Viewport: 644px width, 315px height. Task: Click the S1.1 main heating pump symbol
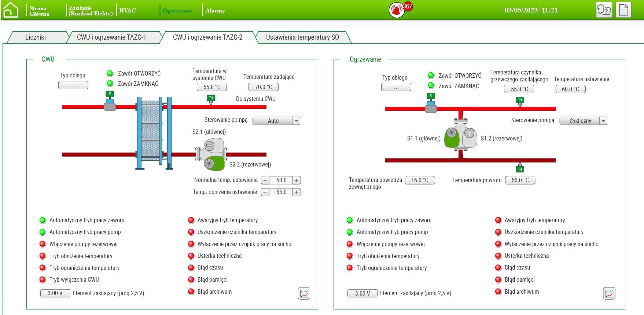tap(452, 138)
